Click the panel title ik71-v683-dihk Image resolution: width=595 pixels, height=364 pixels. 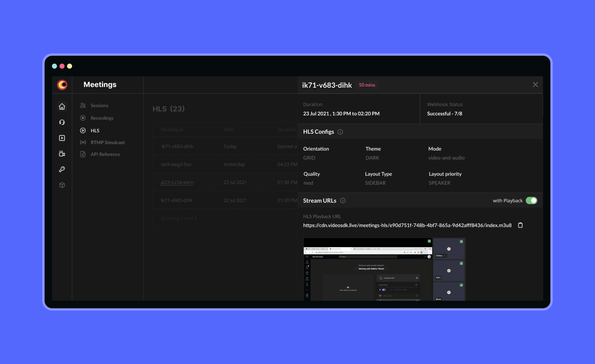click(327, 85)
